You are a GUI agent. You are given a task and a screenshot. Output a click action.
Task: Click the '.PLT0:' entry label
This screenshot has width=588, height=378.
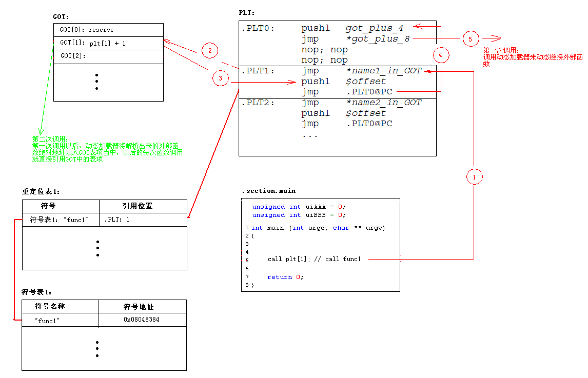pos(258,29)
